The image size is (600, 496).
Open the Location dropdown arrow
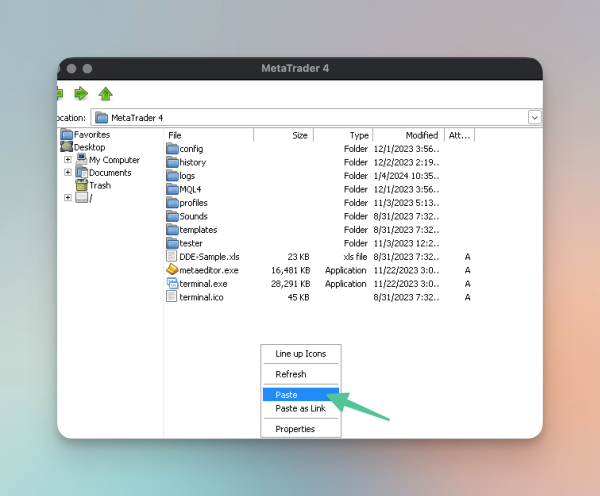pos(535,117)
